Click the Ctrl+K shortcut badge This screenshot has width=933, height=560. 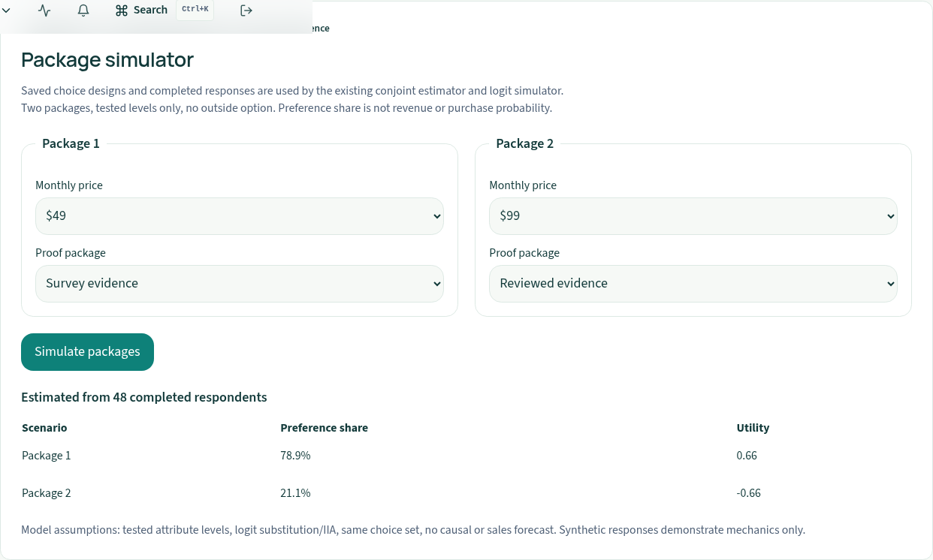(195, 10)
